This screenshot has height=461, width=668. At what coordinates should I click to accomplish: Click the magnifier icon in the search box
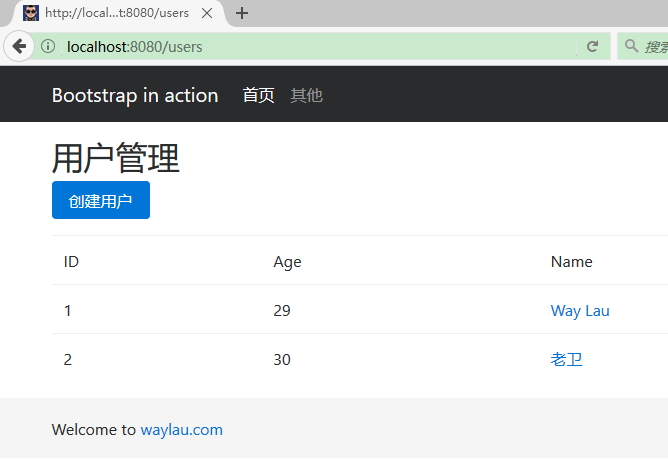coord(631,46)
